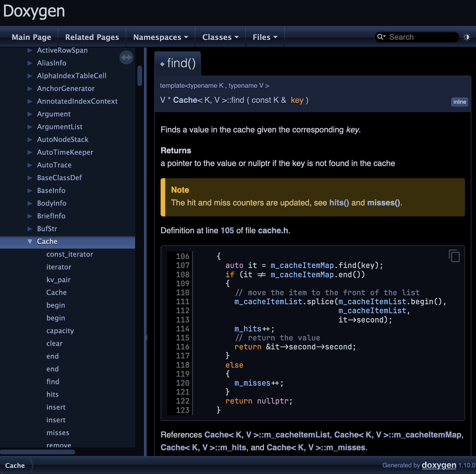The height and width of the screenshot is (474, 476).
Task: Follow the misses() link in the note
Action: point(384,203)
